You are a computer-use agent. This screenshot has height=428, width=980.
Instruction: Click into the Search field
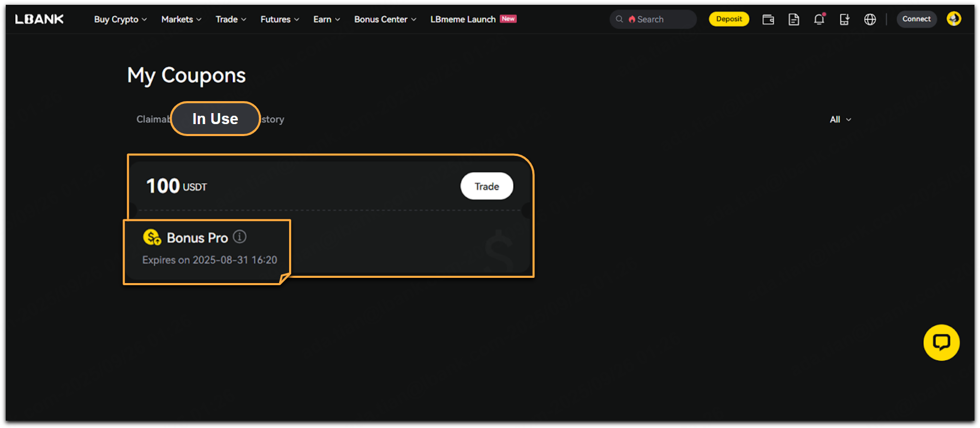click(658, 19)
